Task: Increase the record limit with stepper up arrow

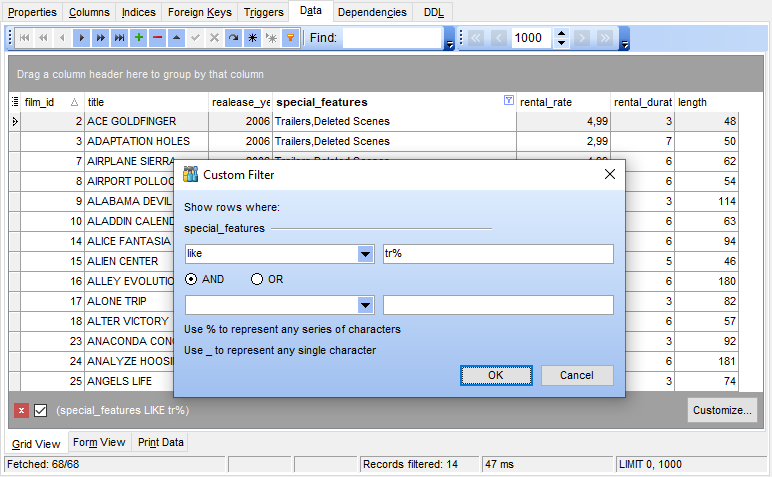Action: 561,33
